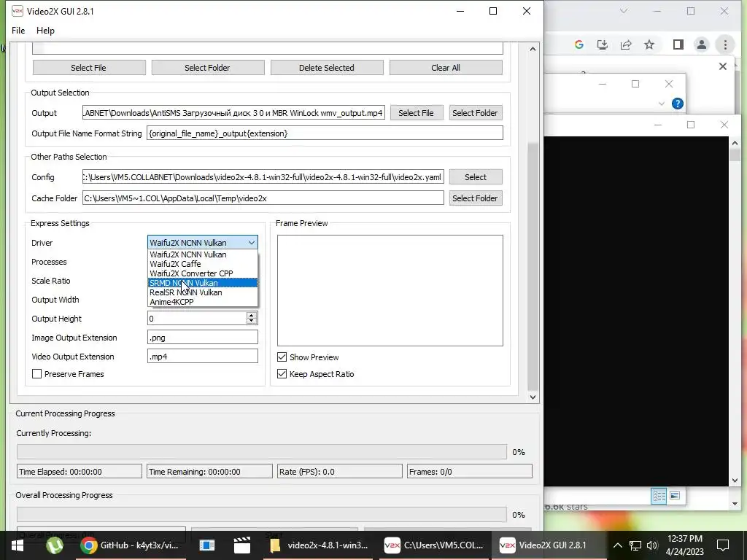Open network status tray icon
Viewport: 747px width, 560px height.
635,545
